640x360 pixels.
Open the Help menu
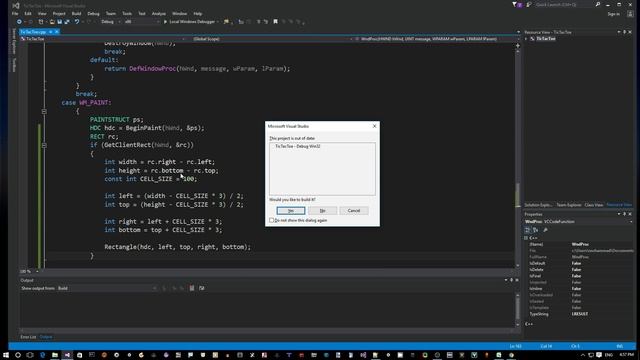[198, 13]
